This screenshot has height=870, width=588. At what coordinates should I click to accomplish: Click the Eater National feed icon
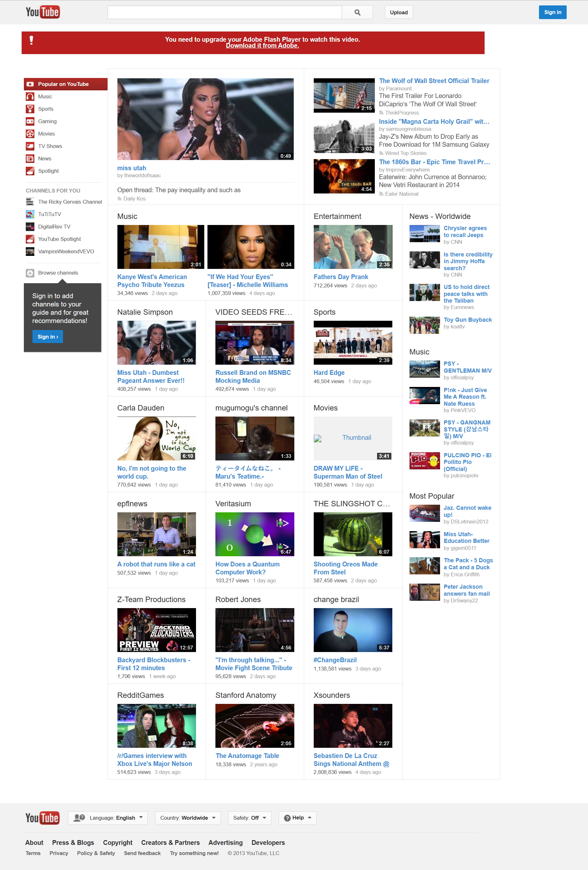(381, 194)
